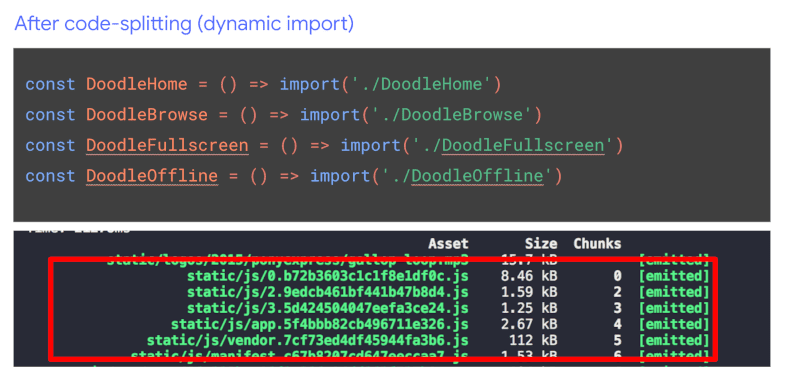The height and width of the screenshot is (382, 800).
Task: Click the Size column header
Action: (541, 244)
